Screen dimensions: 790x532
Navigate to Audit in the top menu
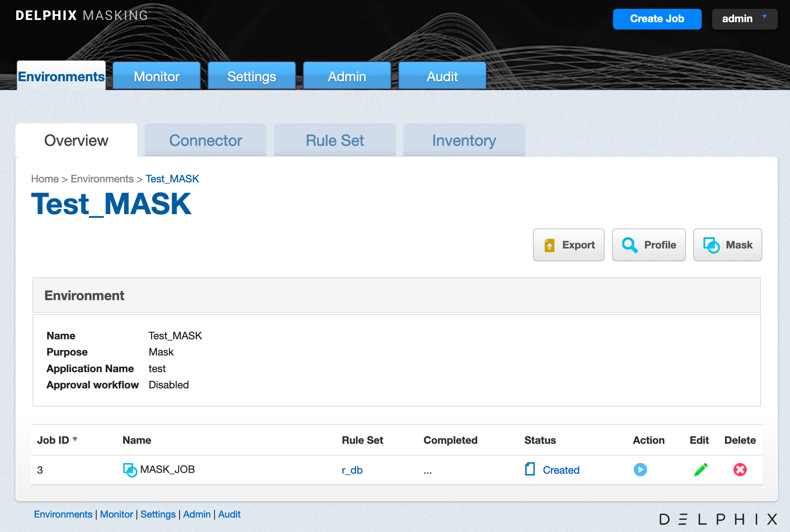click(442, 76)
